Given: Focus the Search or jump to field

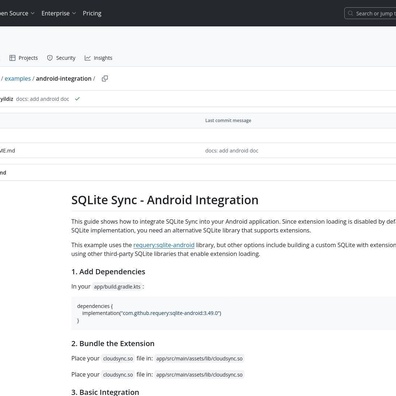Looking at the screenshot, I should point(371,13).
